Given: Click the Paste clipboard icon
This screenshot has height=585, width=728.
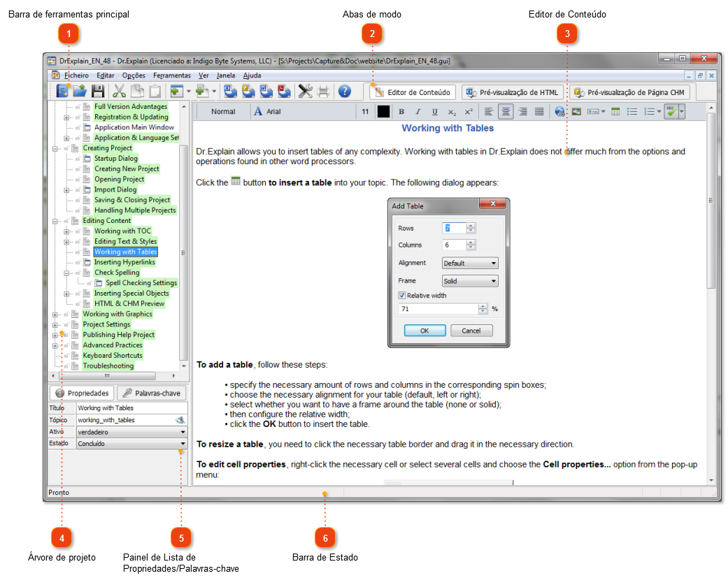Looking at the screenshot, I should click(x=155, y=92).
